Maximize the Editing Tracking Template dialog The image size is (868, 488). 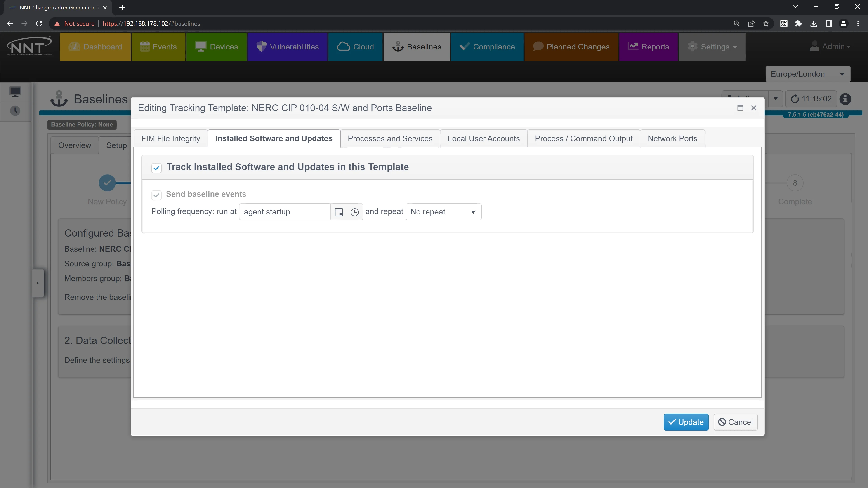pyautogui.click(x=740, y=108)
